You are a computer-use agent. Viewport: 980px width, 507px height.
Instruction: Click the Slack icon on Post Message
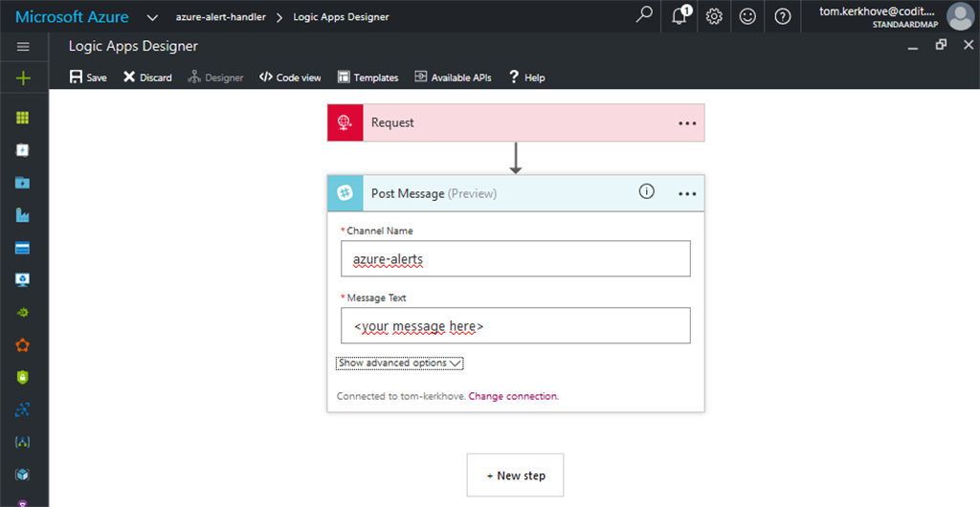point(345,193)
